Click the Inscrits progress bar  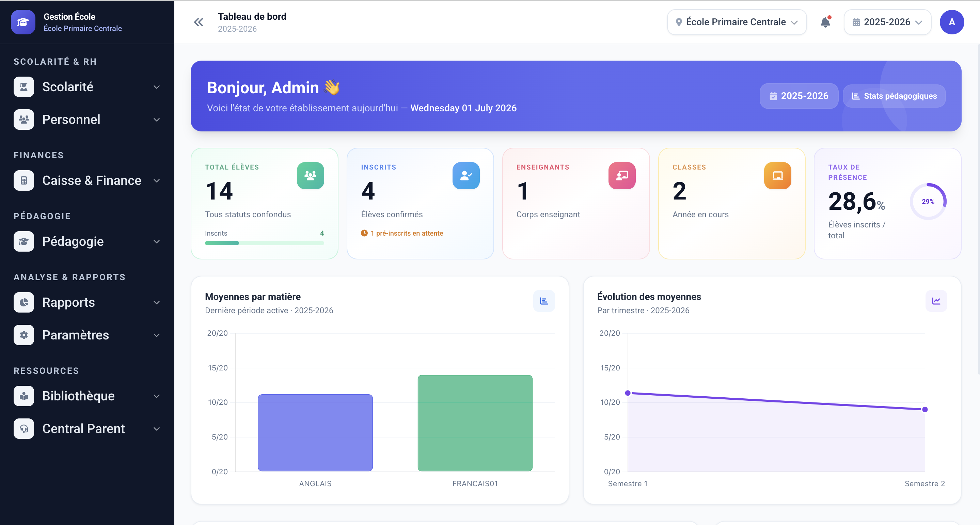click(264, 243)
